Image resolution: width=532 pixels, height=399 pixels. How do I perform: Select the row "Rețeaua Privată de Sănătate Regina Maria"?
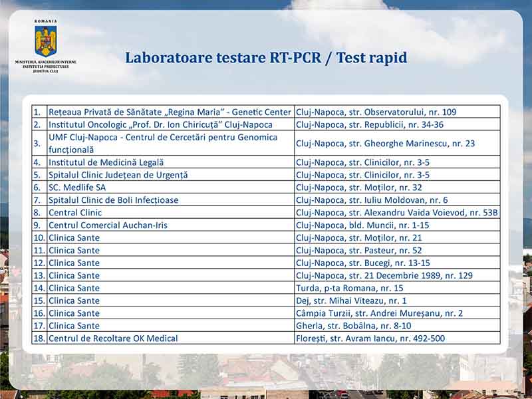pyautogui.click(x=266, y=112)
